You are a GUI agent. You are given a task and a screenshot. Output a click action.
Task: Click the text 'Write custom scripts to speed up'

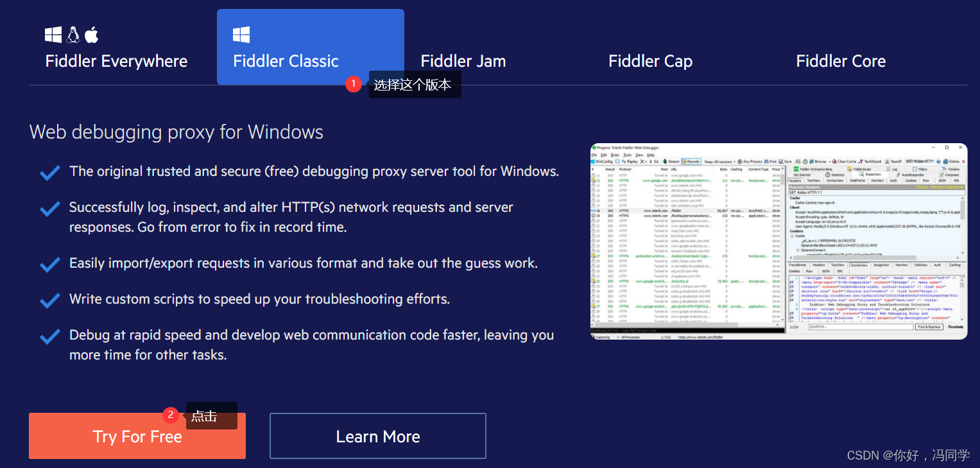point(259,299)
